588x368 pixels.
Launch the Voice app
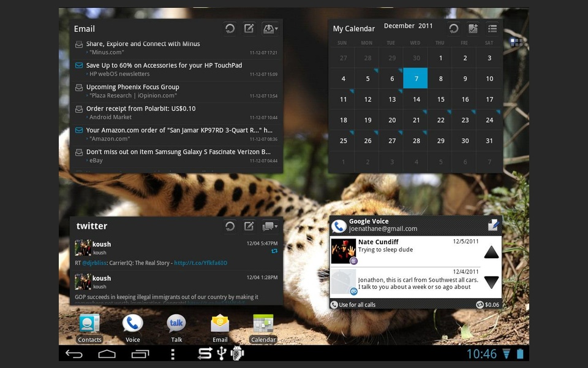[132, 329]
